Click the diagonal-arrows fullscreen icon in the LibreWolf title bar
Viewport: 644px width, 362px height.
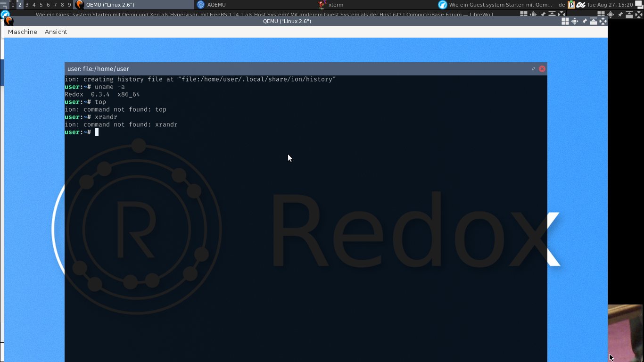click(x=561, y=14)
